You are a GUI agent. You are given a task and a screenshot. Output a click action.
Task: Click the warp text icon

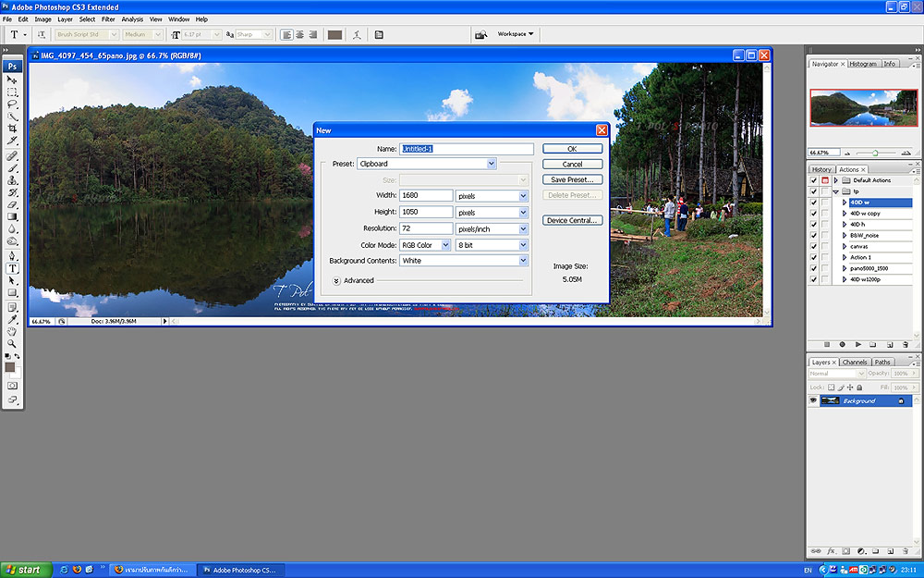click(356, 34)
